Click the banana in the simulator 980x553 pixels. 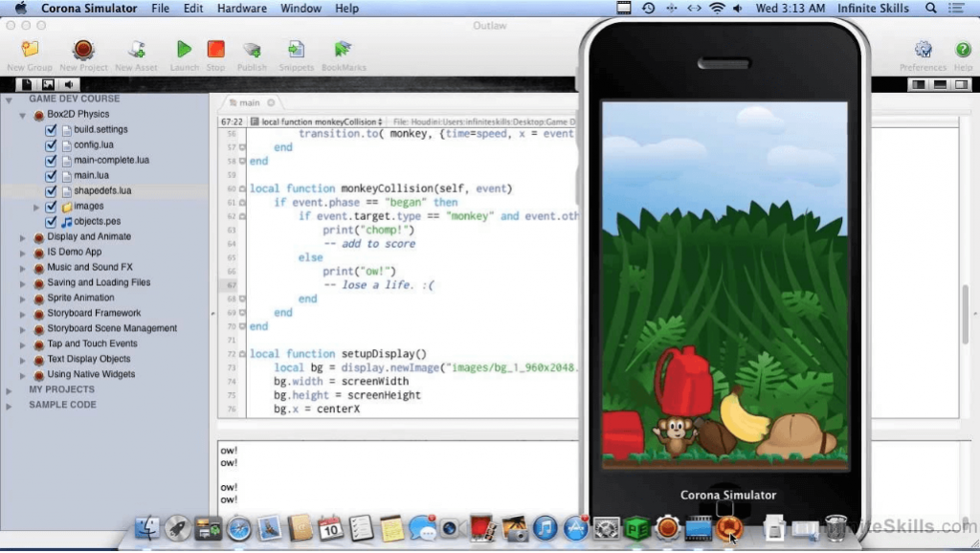coord(743,415)
